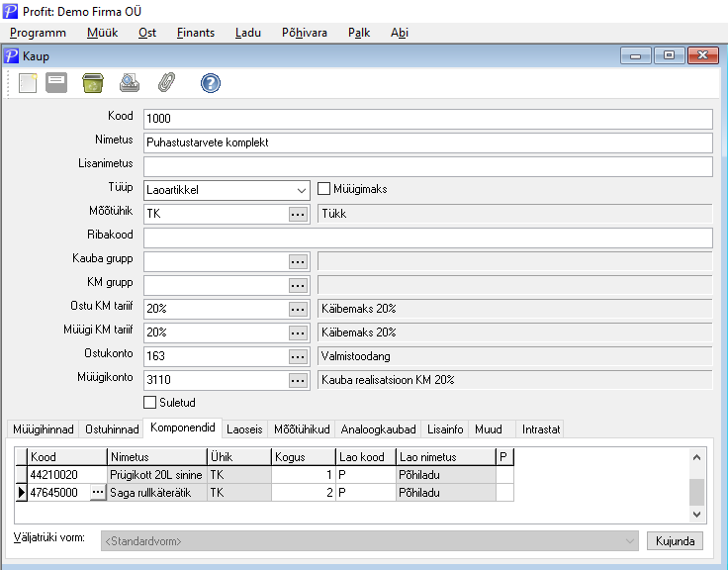This screenshot has height=570, width=728.
Task: Click the Lao nimetus column header
Action: 446,457
